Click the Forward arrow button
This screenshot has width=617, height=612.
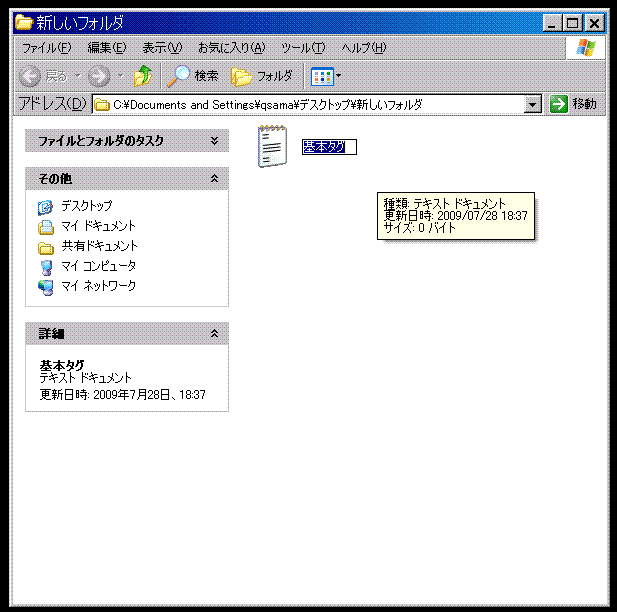point(99,76)
